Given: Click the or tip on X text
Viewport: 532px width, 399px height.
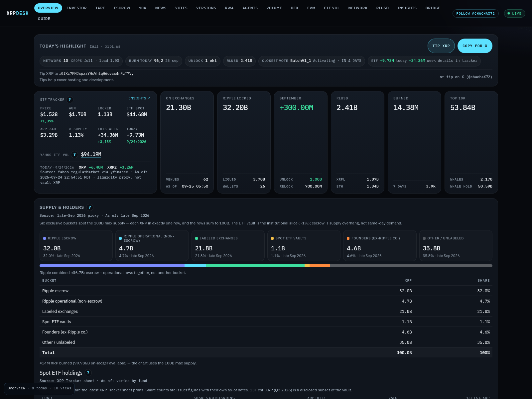Looking at the screenshot, I should point(466,77).
